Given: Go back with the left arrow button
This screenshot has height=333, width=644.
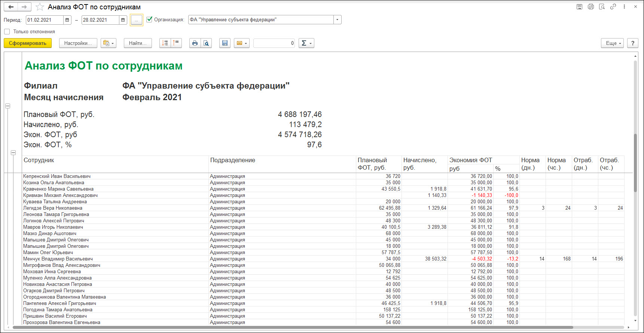Looking at the screenshot, I should pos(11,7).
